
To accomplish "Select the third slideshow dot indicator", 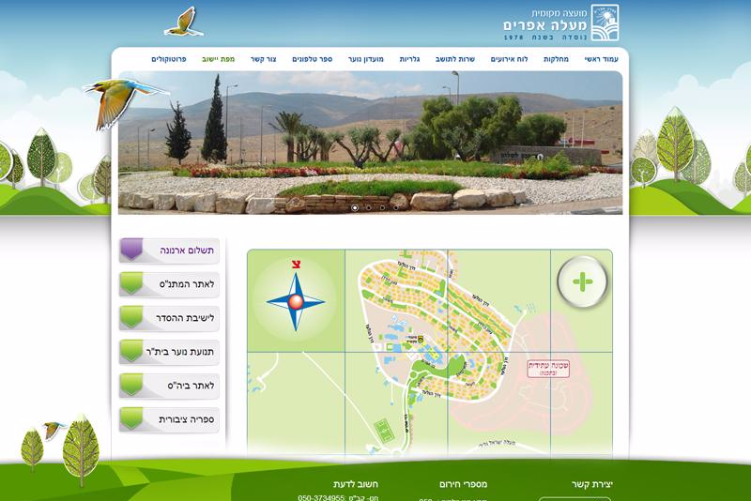I will pos(382,208).
